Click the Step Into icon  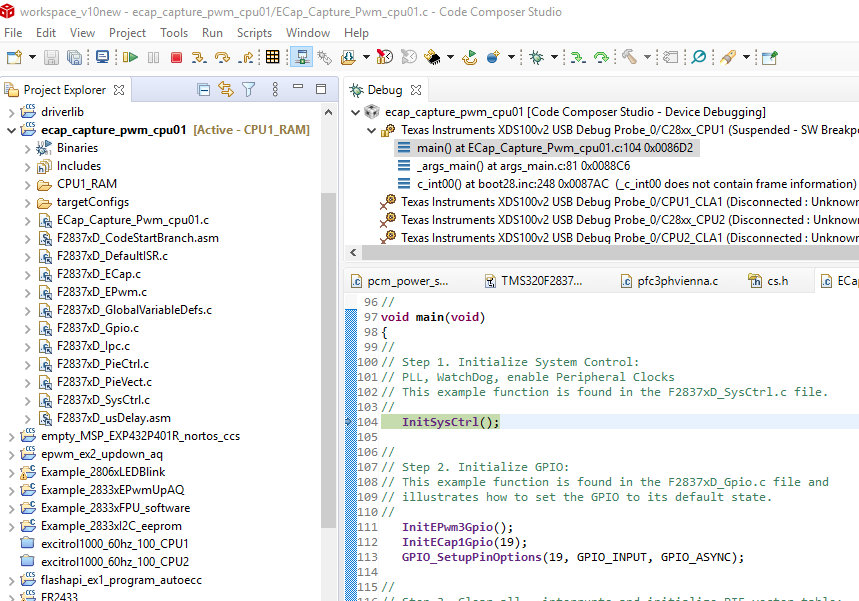tap(200, 57)
